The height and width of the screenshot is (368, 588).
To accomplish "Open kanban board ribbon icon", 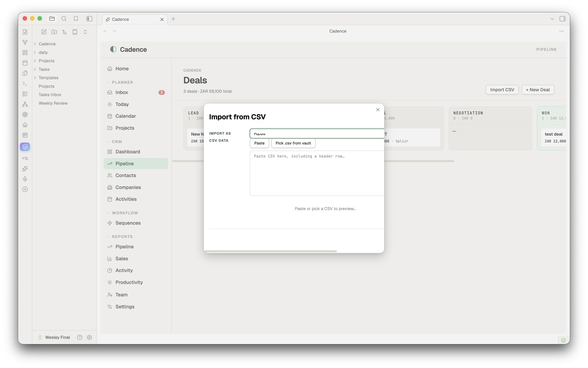I will coord(25,135).
